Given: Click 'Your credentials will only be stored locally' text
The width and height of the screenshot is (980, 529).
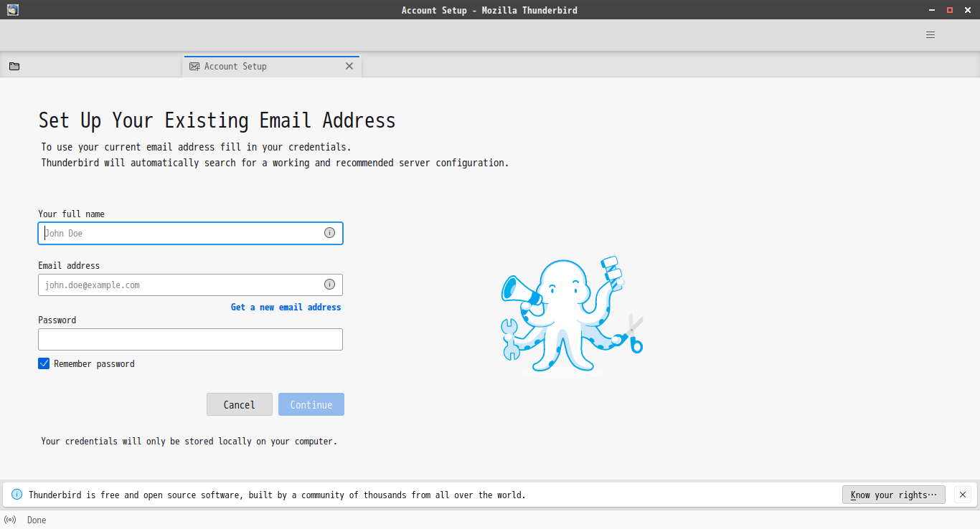Looking at the screenshot, I should pyautogui.click(x=189, y=442).
